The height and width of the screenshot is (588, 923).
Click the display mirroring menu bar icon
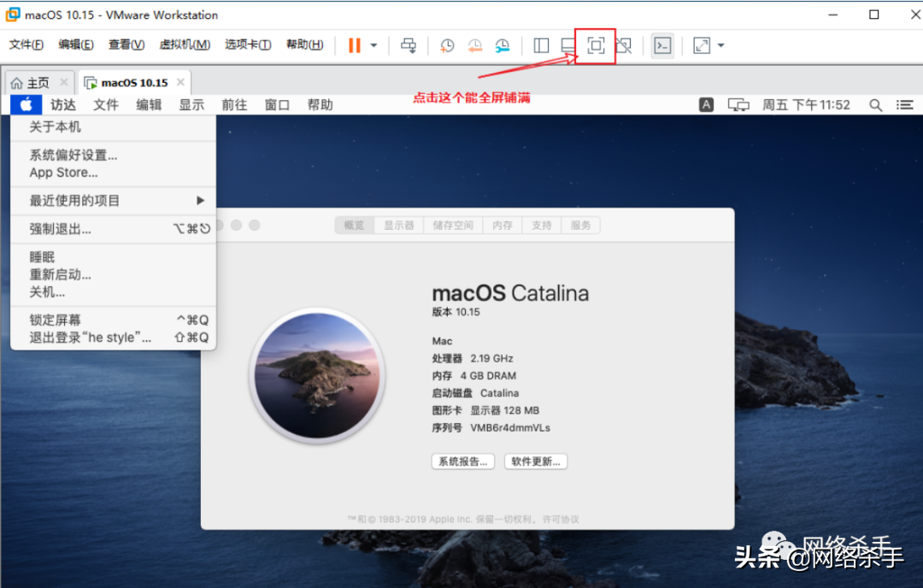coord(738,105)
